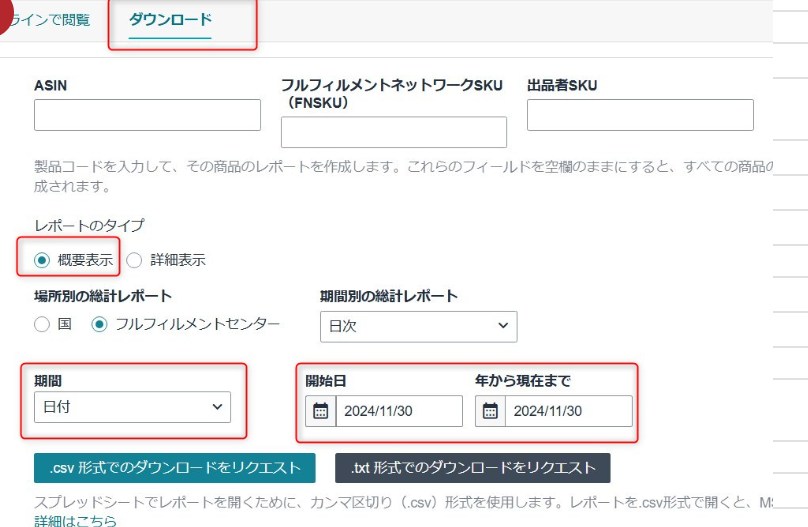Screen dimensions: 808x527
Task: Open the 年から現在まで calendar icon
Action: pos(490,411)
